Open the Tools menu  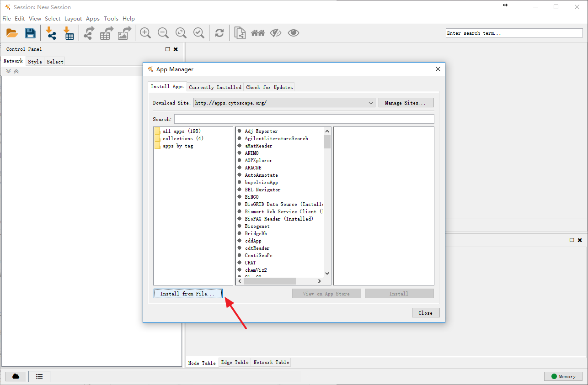(x=111, y=19)
